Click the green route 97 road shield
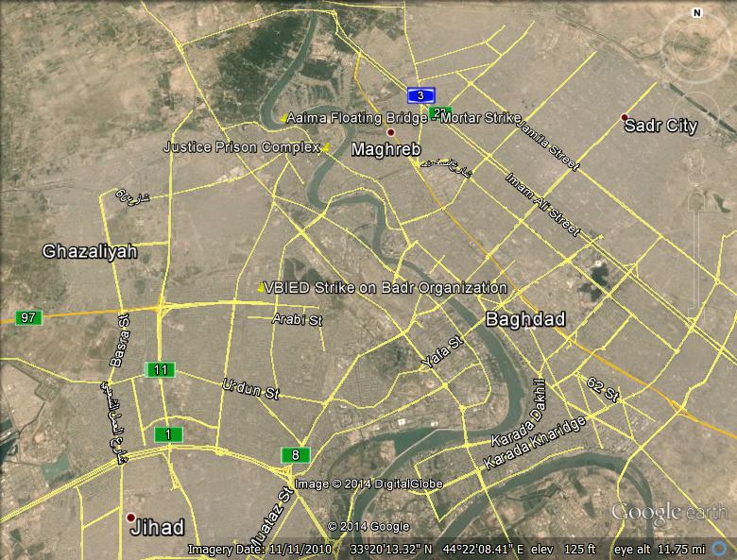 tap(28, 317)
